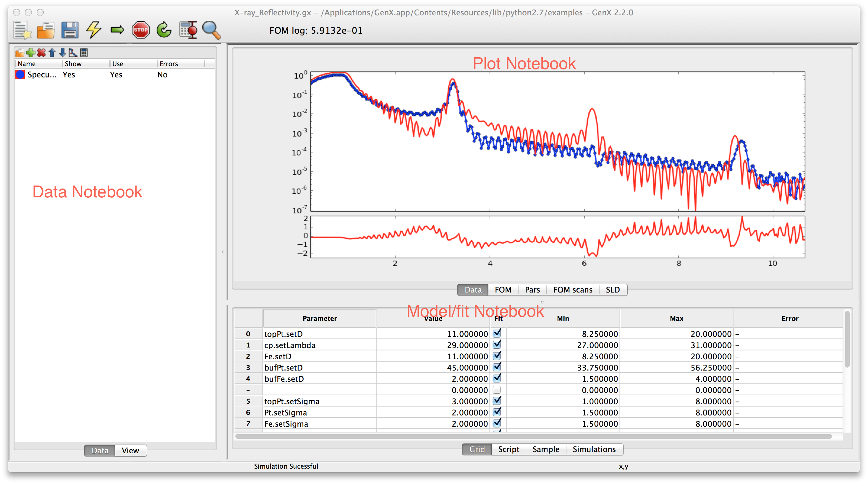
Task: Click the Show column header in data list
Action: pos(86,64)
